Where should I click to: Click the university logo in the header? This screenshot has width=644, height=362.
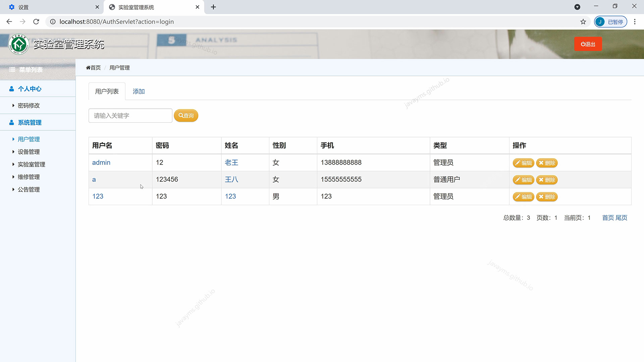[18, 44]
